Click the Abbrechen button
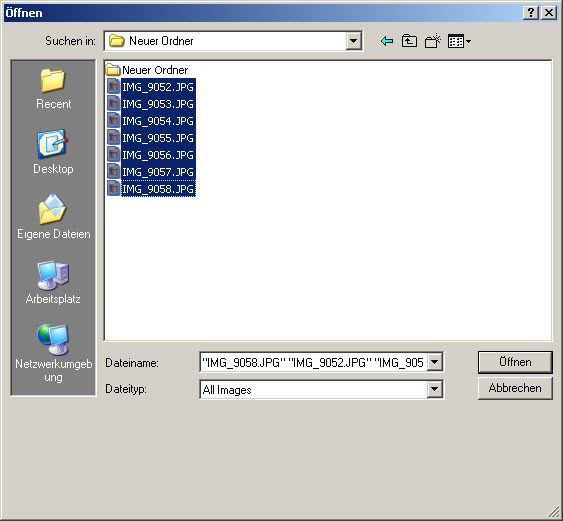 pyautogui.click(x=515, y=388)
